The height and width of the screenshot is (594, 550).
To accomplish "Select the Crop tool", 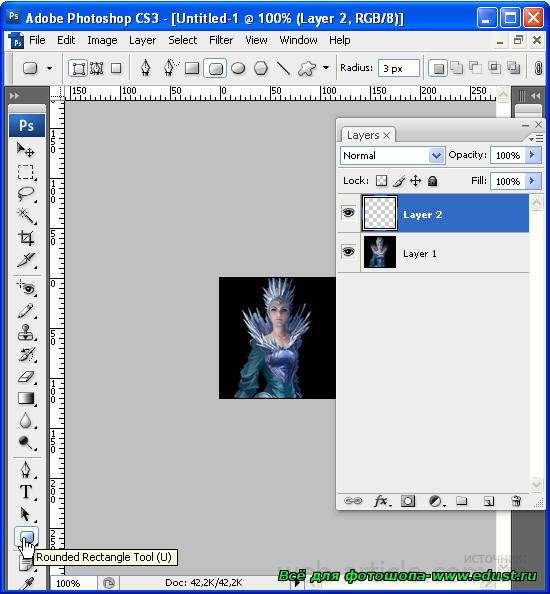I will (x=26, y=238).
